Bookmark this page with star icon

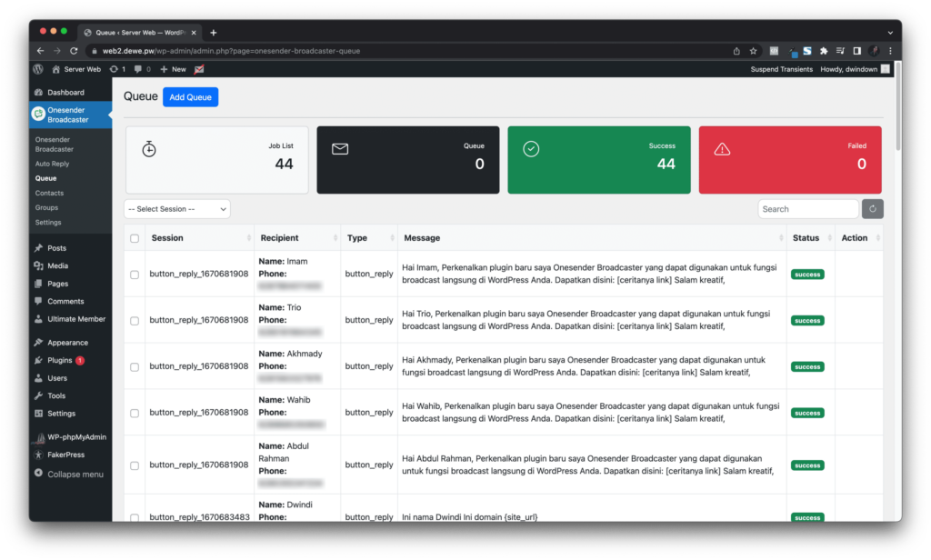753,51
